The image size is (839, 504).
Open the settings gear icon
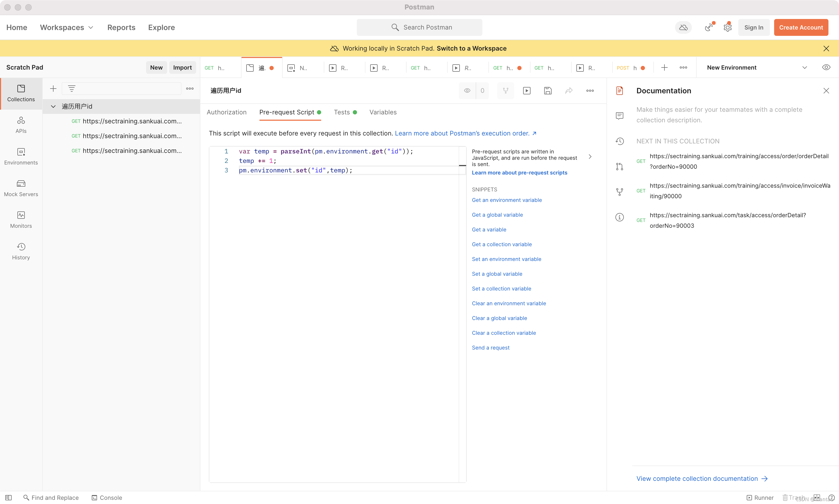[727, 27]
